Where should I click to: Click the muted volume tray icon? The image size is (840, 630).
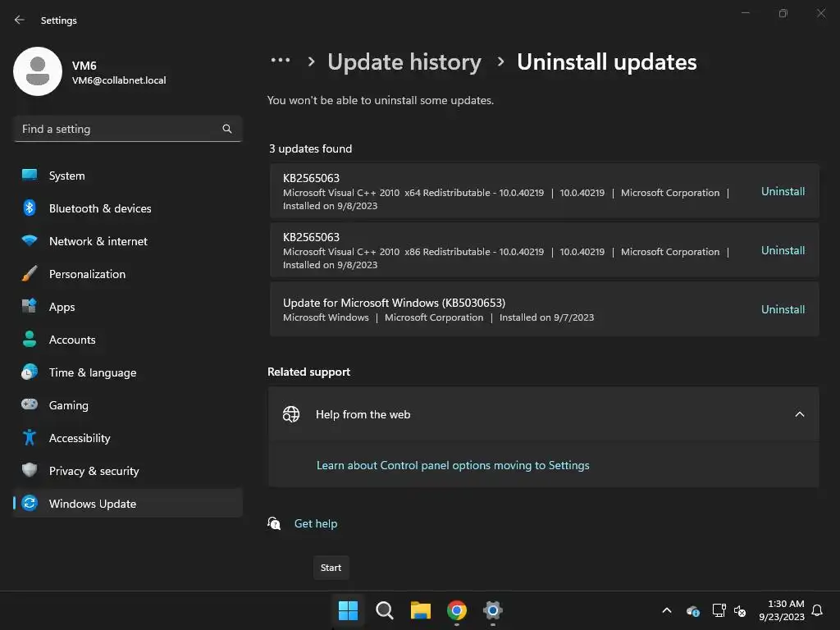[x=740, y=610]
